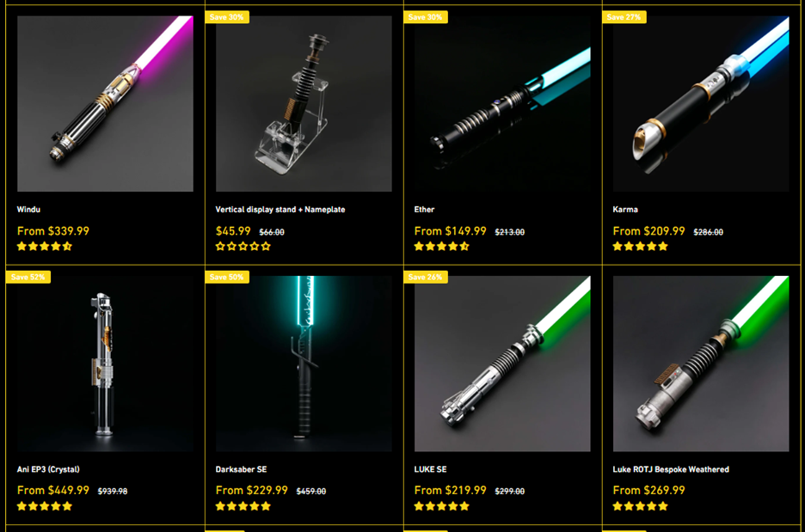
Task: Click the empty star rating under display stand
Action: pyautogui.click(x=243, y=247)
